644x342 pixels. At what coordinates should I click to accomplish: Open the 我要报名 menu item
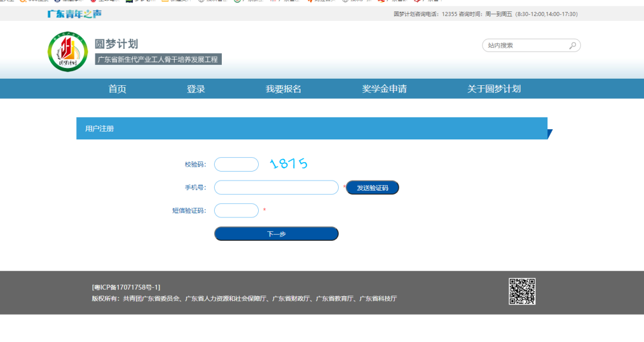pos(283,89)
